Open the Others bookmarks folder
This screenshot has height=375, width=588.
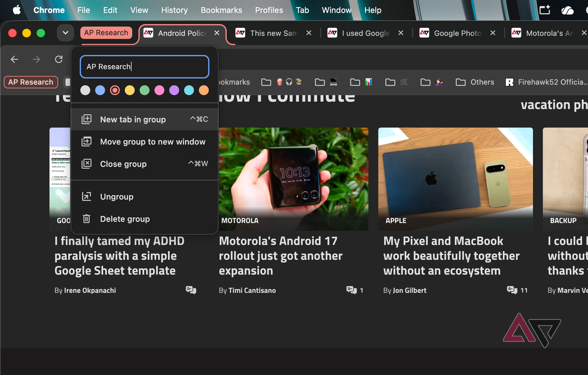475,82
